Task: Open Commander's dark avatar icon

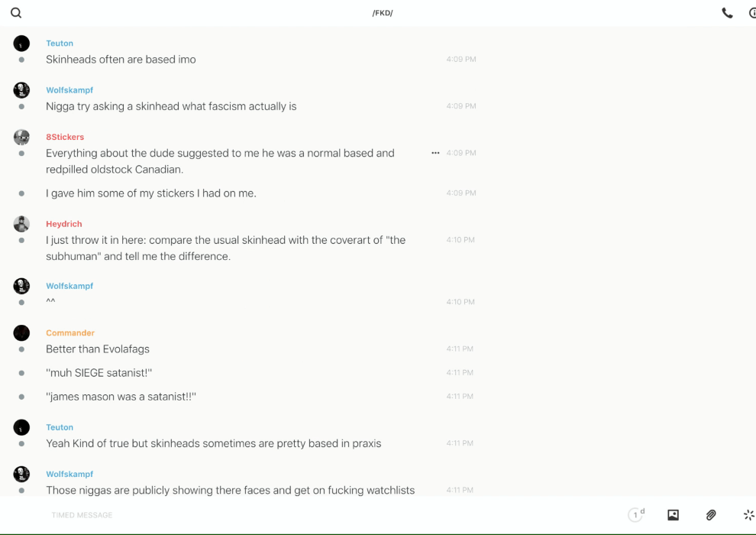Action: point(21,333)
